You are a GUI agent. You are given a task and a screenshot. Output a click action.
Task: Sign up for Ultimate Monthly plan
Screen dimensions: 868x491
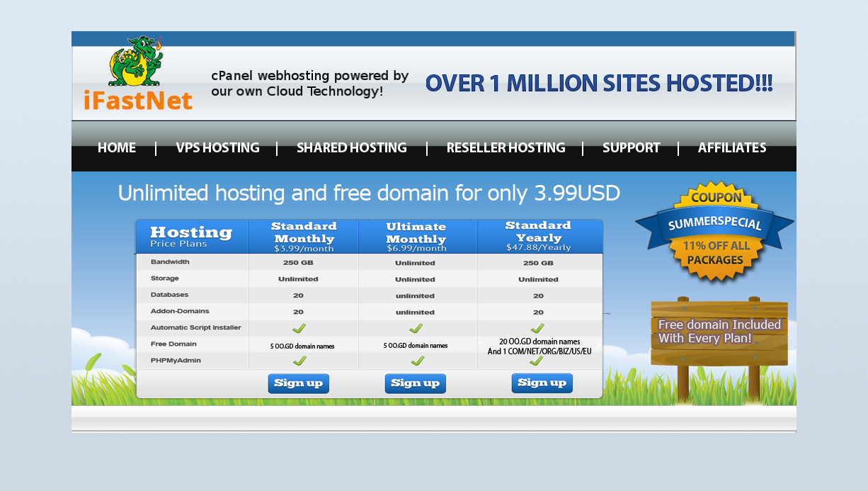[x=415, y=383]
